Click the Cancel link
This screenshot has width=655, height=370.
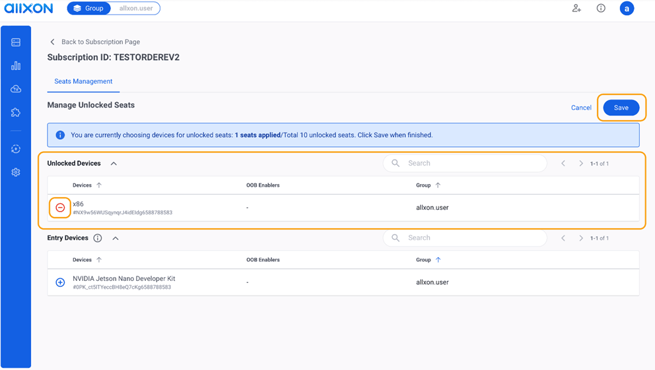581,108
